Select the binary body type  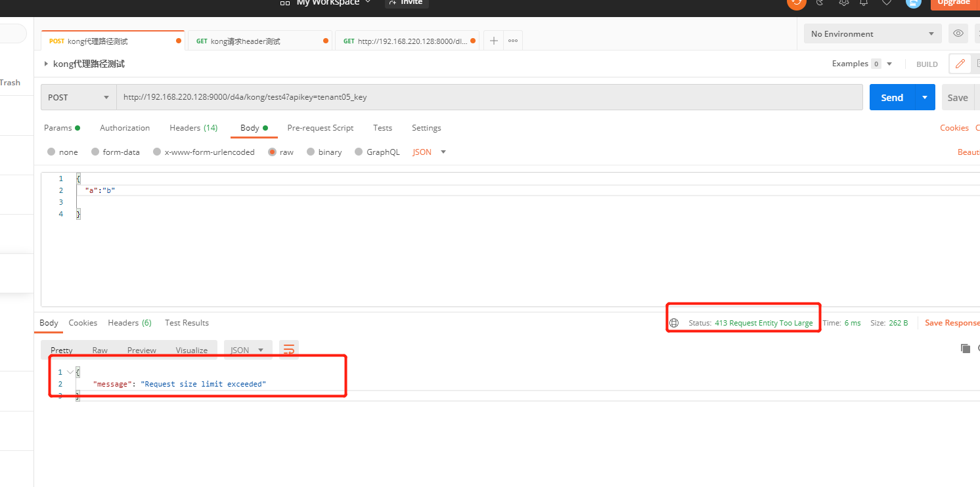[x=324, y=152]
